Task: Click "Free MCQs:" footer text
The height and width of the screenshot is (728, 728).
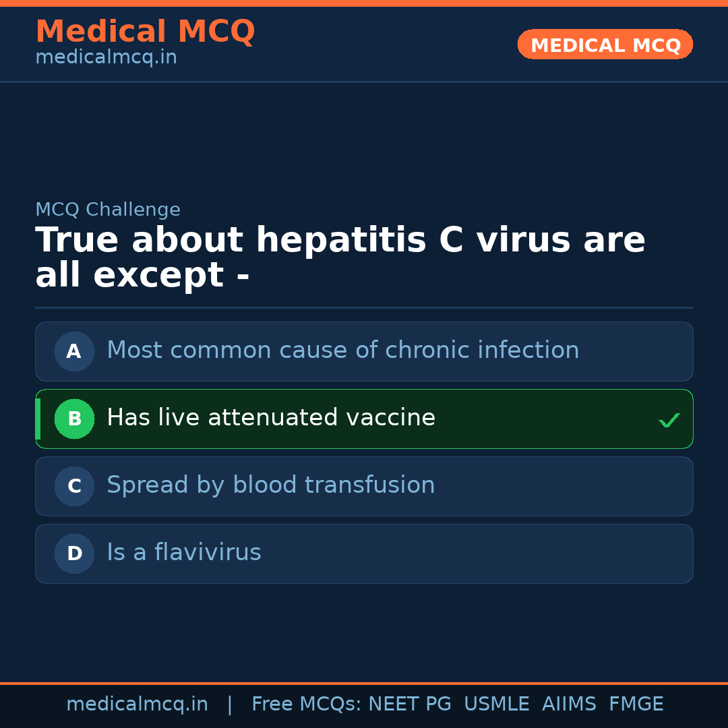Action: [307, 704]
